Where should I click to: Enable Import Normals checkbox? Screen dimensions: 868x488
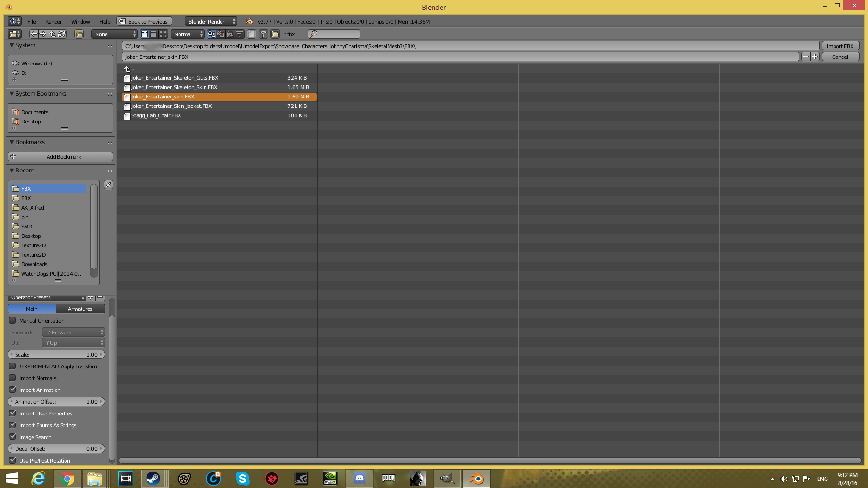coord(13,378)
